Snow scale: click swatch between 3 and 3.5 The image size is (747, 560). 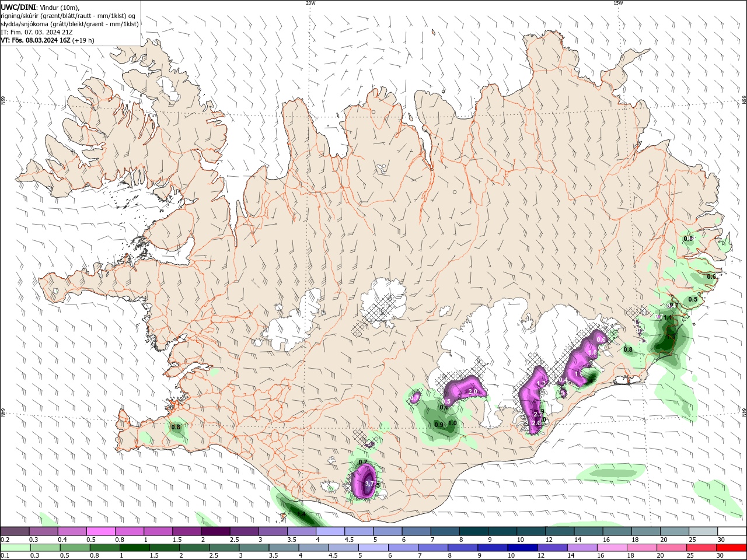click(273, 531)
